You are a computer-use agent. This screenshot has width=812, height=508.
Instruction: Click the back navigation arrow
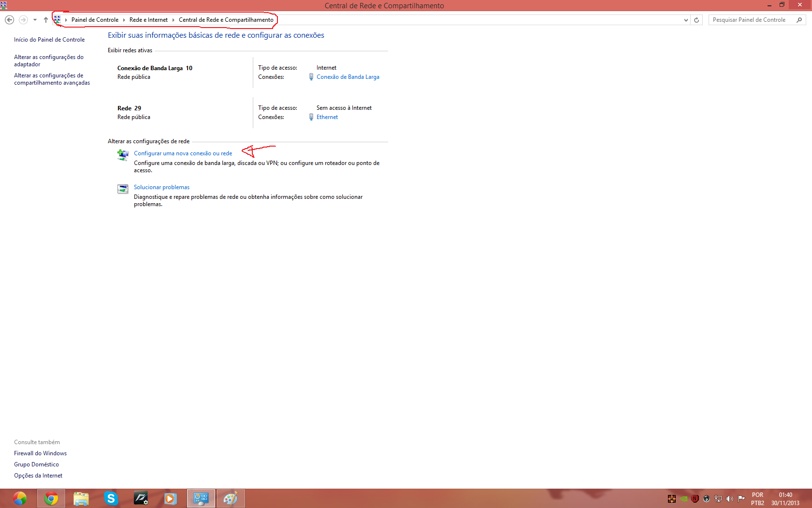pyautogui.click(x=9, y=20)
